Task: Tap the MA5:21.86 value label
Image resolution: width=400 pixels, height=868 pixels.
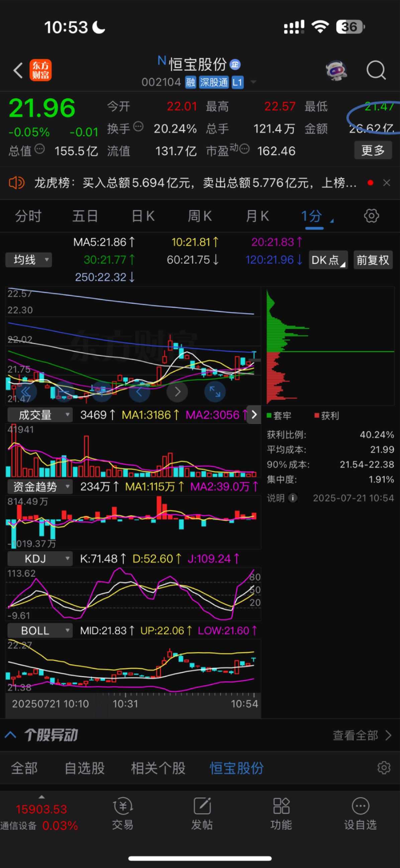Action: [x=104, y=242]
